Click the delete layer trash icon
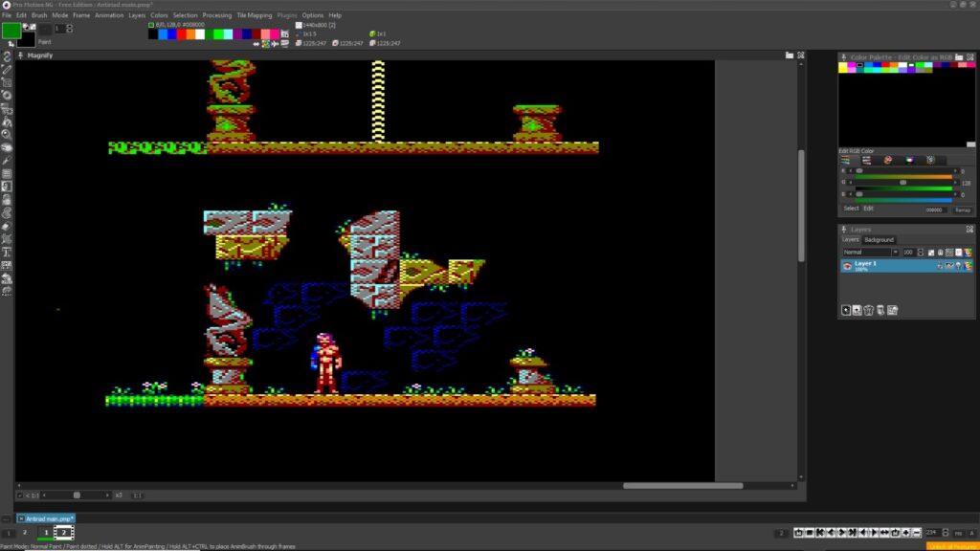The height and width of the screenshot is (551, 980). [x=869, y=311]
